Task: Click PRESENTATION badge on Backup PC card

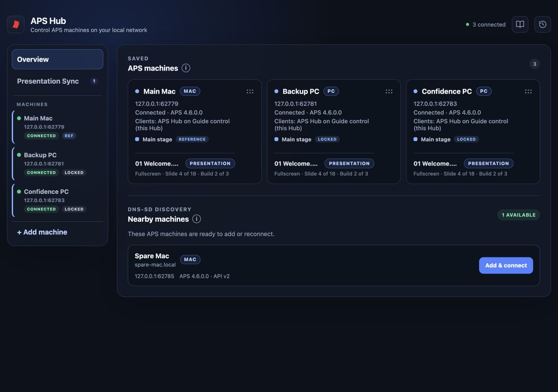Action: [349, 163]
